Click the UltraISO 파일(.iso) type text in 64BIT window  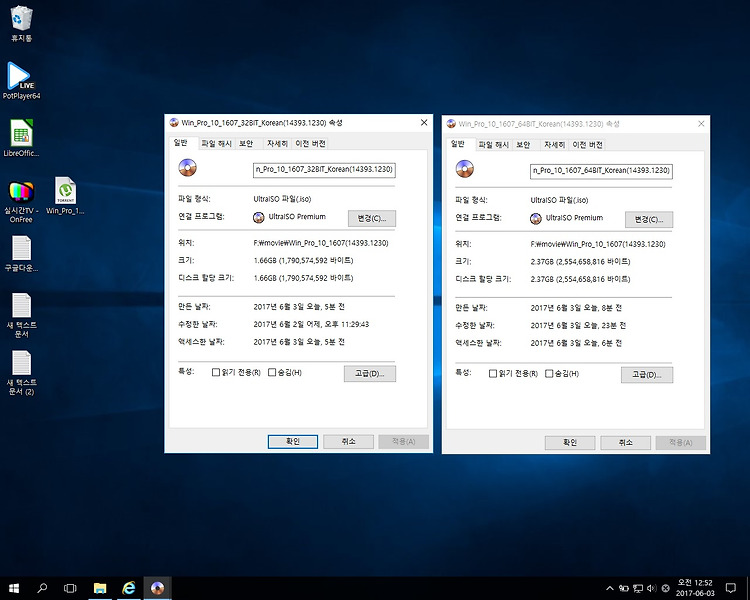559,200
